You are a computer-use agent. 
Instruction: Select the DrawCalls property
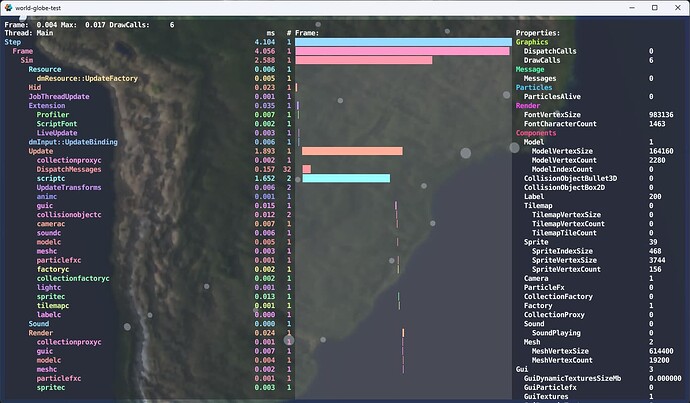pyautogui.click(x=542, y=60)
